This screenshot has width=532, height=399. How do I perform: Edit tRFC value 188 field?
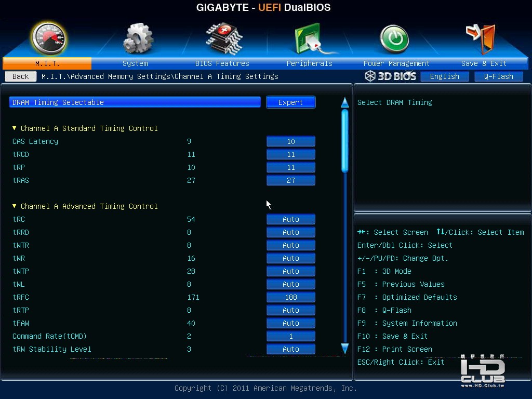[291, 297]
